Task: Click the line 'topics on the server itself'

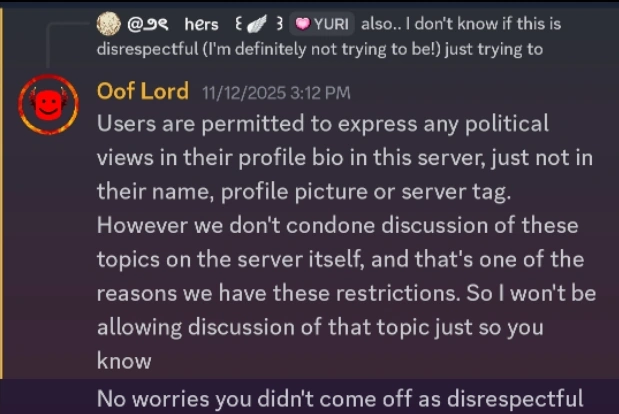Action: 340,260
